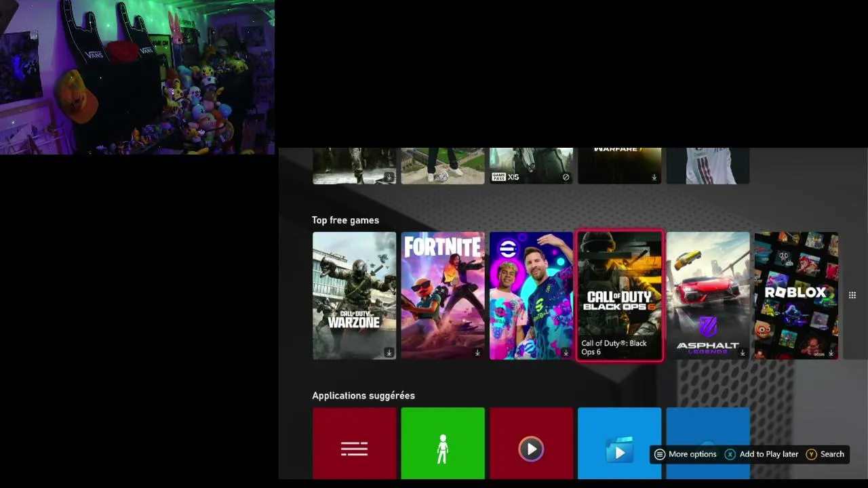Image resolution: width=868 pixels, height=488 pixels.
Task: Select the Fortnite game tile
Action: [x=443, y=296]
